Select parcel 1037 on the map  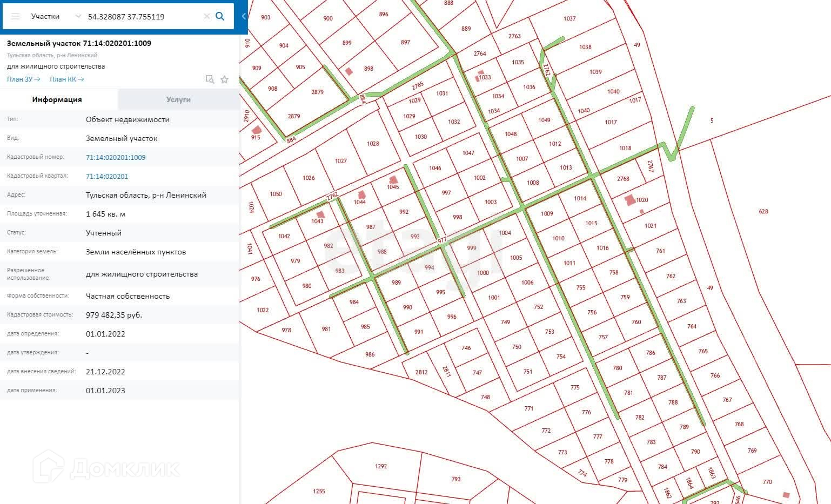pyautogui.click(x=569, y=18)
